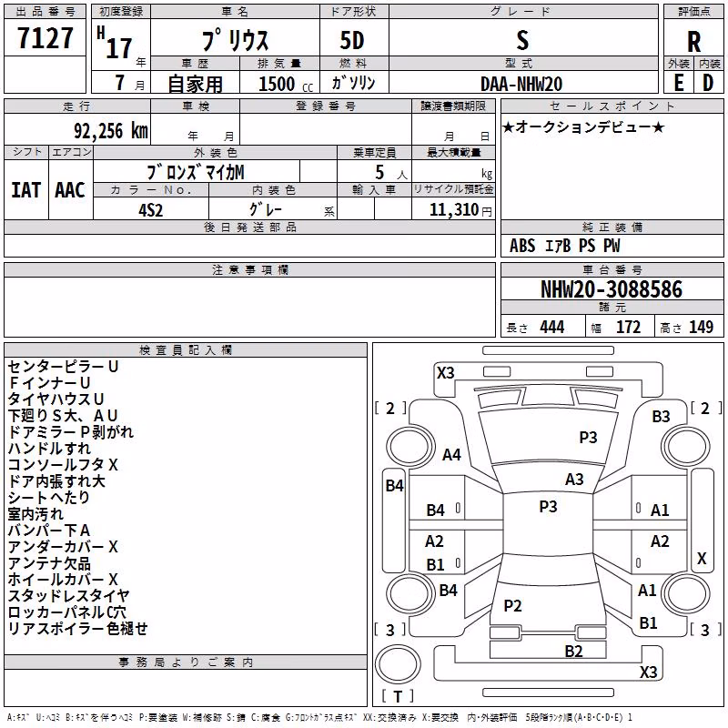Click inspector note ドア内張すれ大
Screen dimensions: 728x728
[x=56, y=481]
